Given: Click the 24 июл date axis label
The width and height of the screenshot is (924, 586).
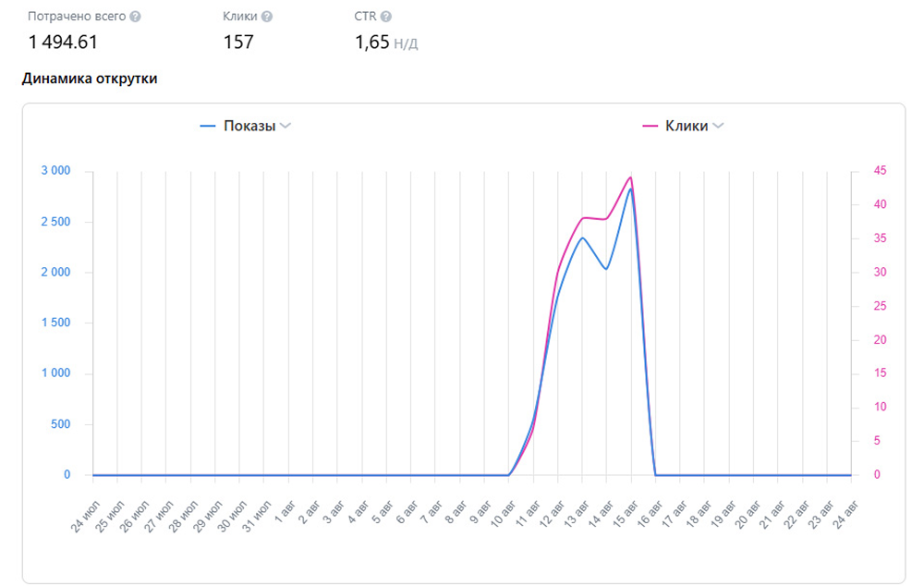Looking at the screenshot, I should 82,515.
